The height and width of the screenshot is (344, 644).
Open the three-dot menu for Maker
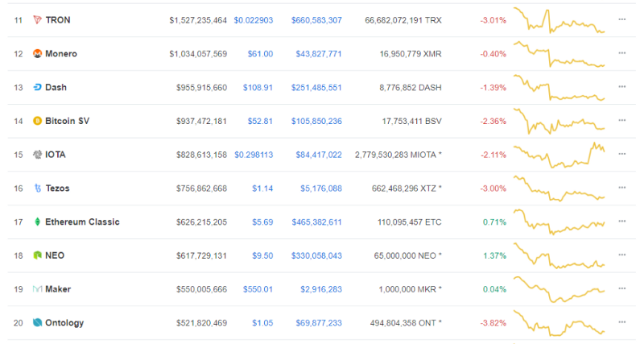(x=621, y=288)
